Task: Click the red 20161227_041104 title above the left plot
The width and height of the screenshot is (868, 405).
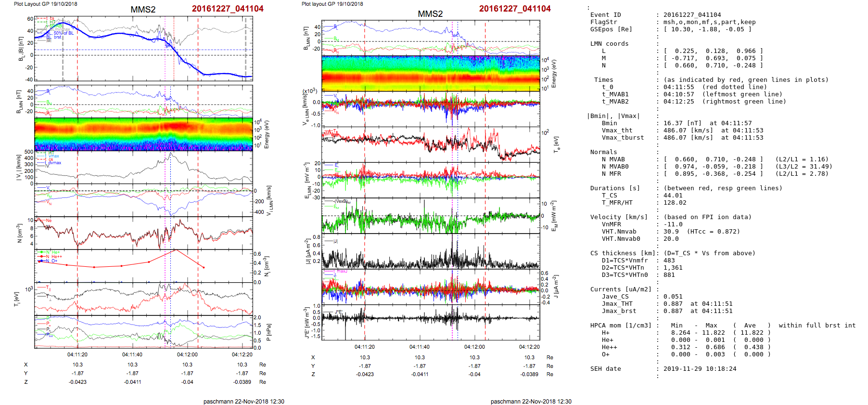Action: (228, 9)
